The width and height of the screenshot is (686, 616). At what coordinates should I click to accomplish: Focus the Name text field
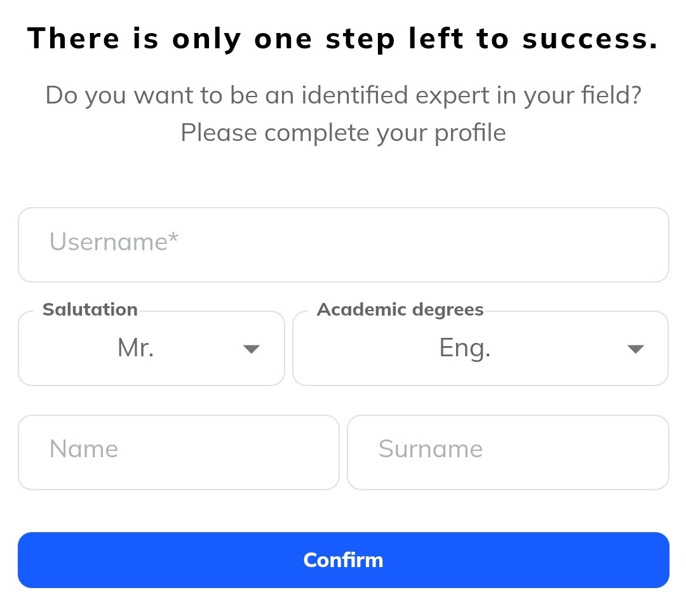pyautogui.click(x=178, y=452)
